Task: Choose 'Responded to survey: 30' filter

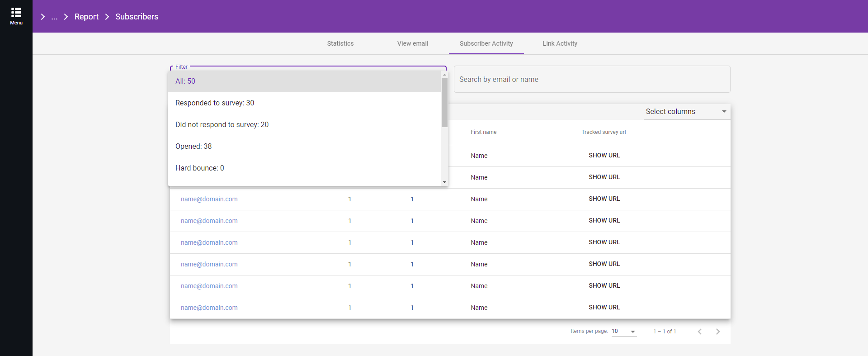Action: click(304, 103)
